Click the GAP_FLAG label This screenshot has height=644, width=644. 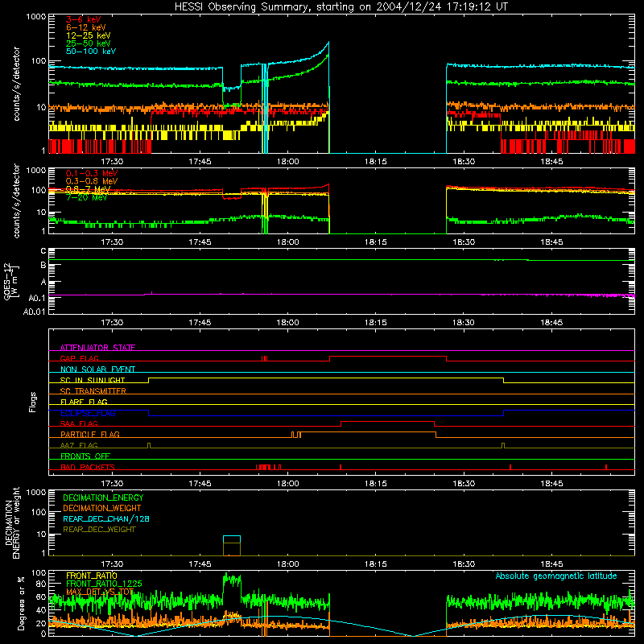point(79,358)
